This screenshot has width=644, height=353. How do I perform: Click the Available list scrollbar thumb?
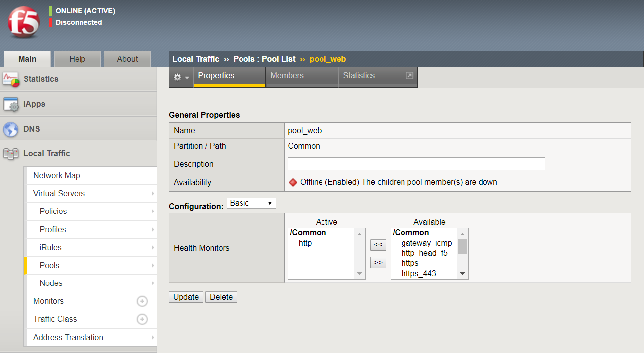tap(462, 246)
